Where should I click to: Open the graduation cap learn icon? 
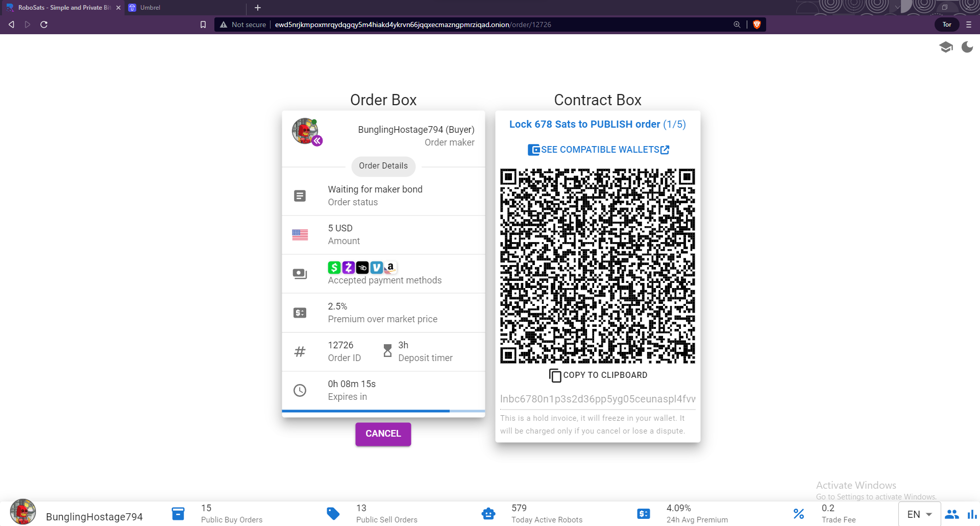pyautogui.click(x=946, y=47)
